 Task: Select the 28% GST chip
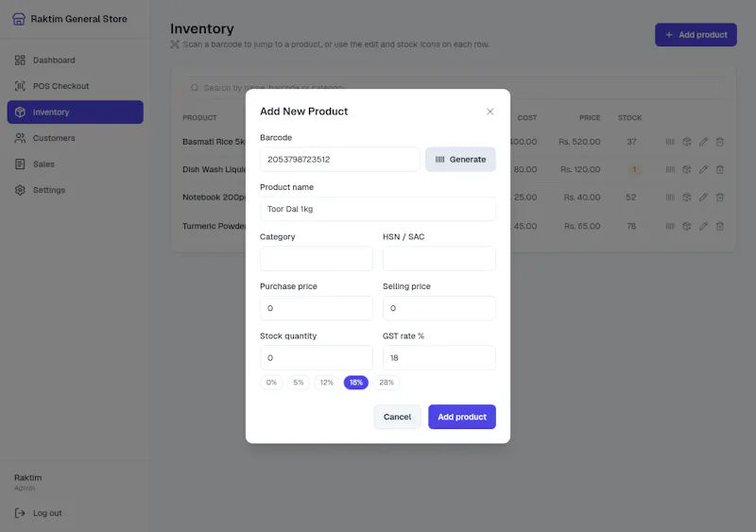coord(387,383)
